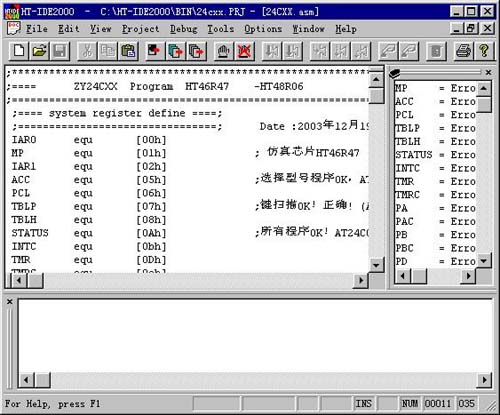The image size is (500, 415).
Task: Click the [01h] value on the MP line
Action: [x=151, y=153]
